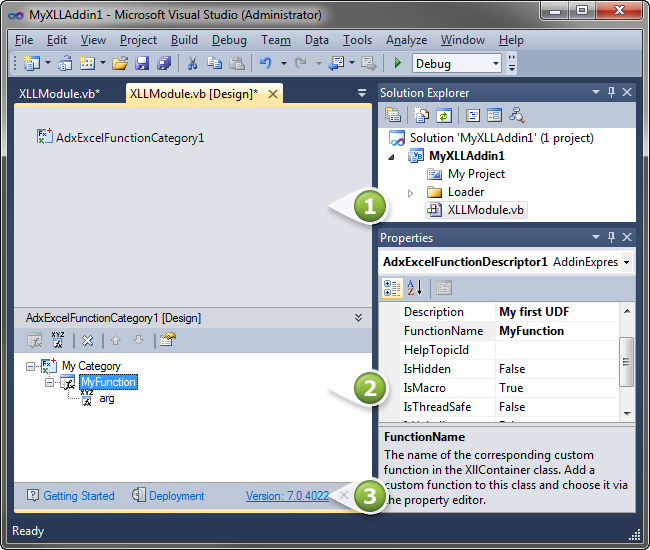The height and width of the screenshot is (550, 650).
Task: Open the Undo history dropdown arrow
Action: click(x=284, y=63)
